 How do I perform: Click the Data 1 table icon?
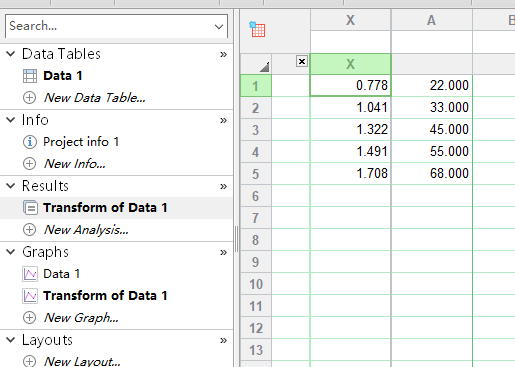click(x=30, y=76)
